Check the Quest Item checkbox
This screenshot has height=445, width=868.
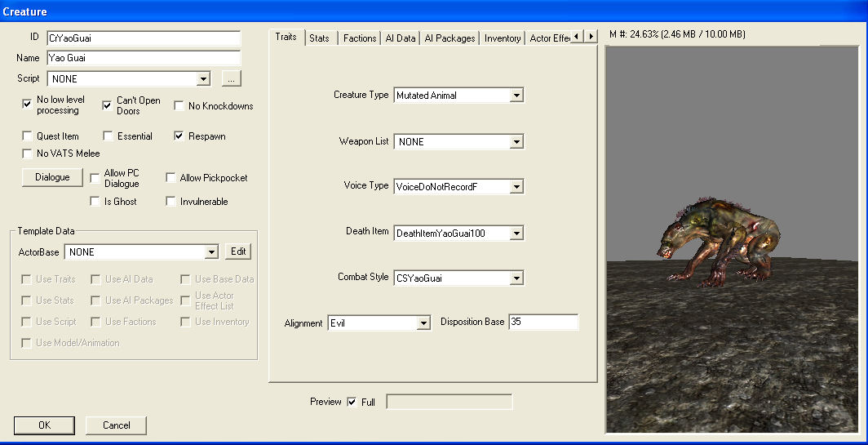27,136
